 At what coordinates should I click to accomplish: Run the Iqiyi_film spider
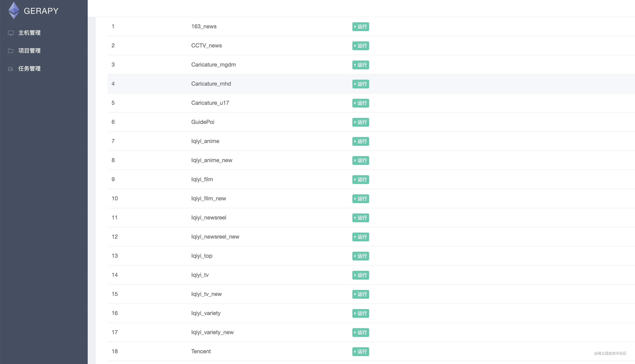(361, 179)
